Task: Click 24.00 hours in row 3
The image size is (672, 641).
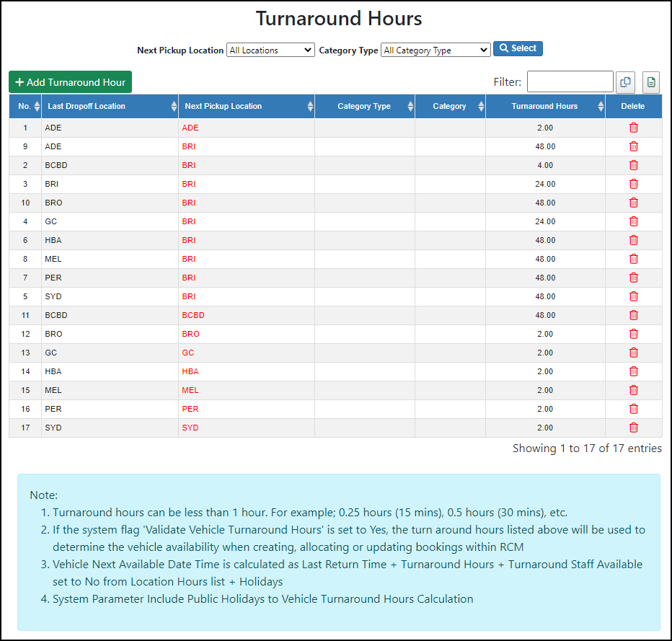Action: 545,184
